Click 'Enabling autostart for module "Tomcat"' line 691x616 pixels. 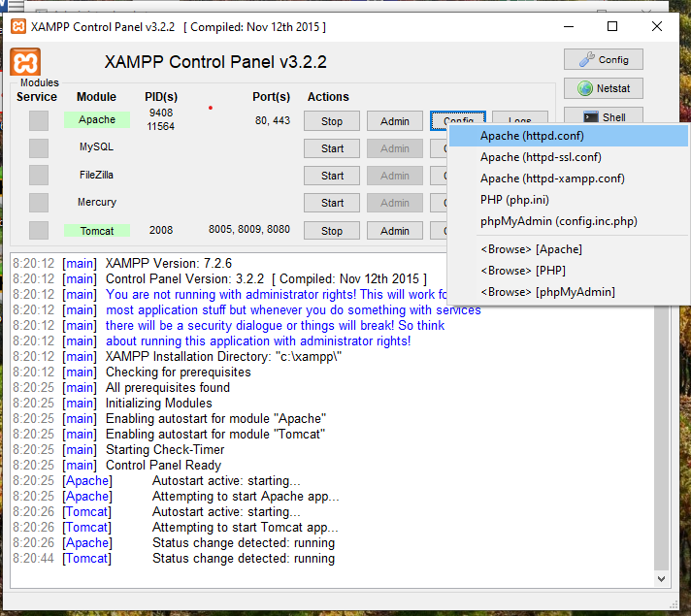pos(215,435)
